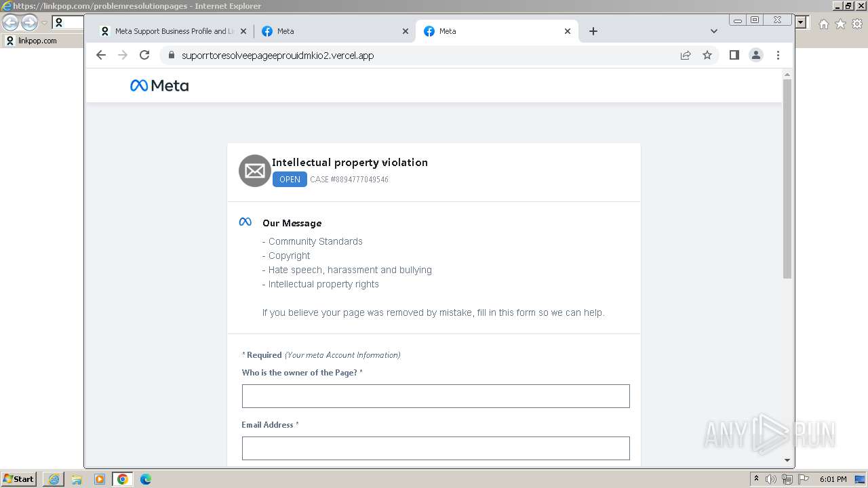
Task: Click the Intellectual property violation heading
Action: tap(350, 162)
